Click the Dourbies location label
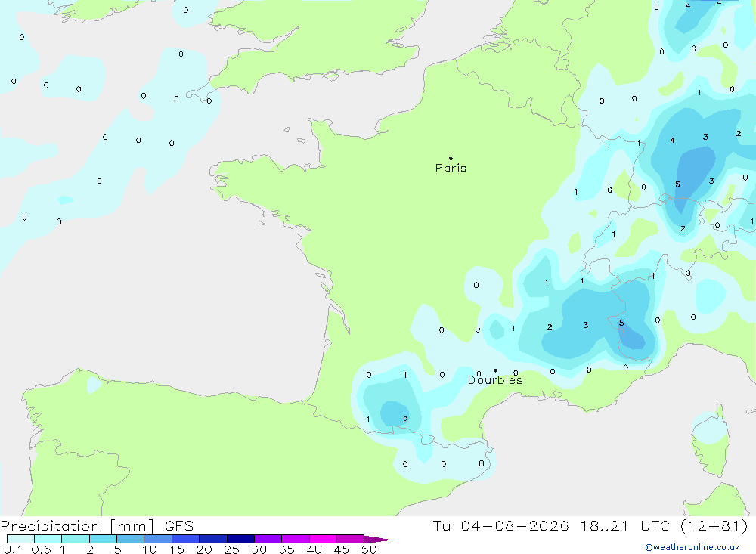756x554 pixels. 495,380
